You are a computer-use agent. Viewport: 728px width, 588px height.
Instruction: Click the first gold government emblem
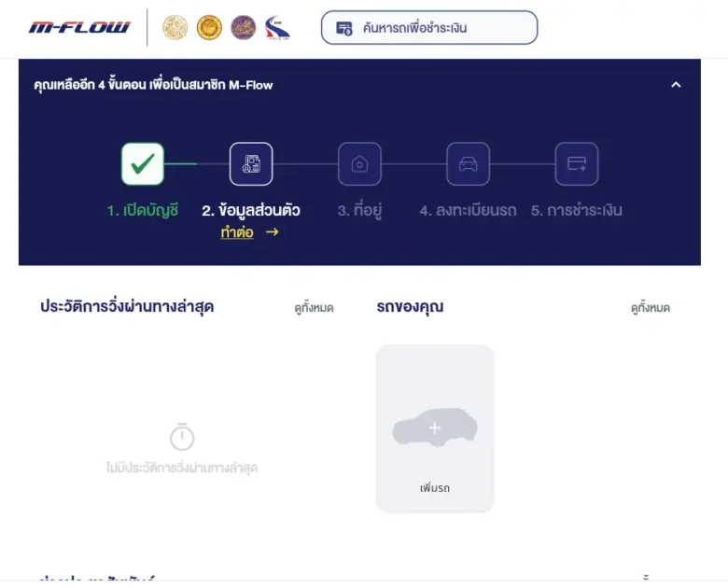[175, 27]
